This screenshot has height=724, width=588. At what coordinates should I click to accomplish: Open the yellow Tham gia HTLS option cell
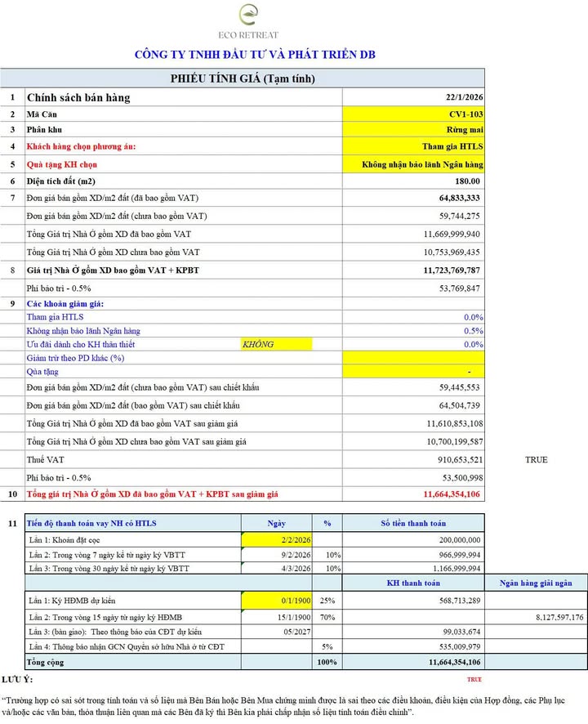414,146
